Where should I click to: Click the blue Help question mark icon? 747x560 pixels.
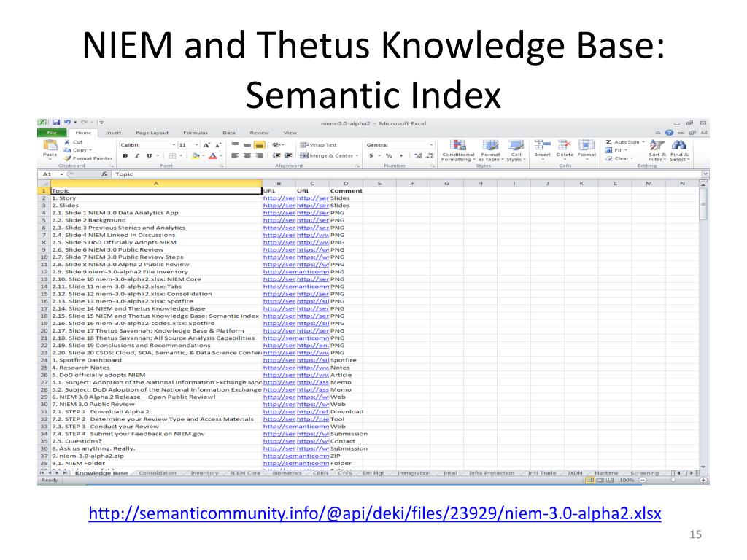670,133
